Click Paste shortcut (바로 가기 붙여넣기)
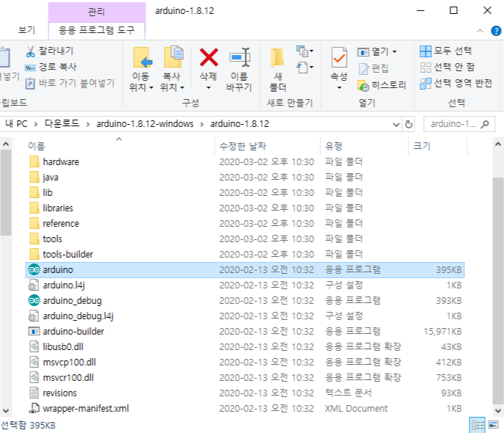 coord(70,83)
